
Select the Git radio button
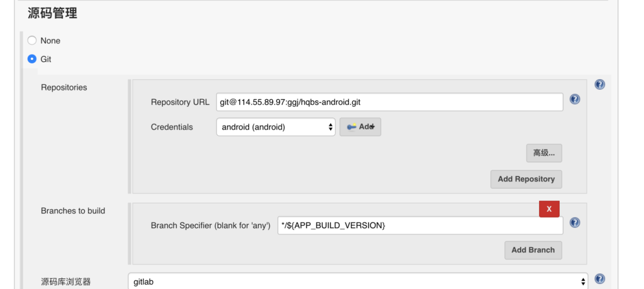pos(32,59)
